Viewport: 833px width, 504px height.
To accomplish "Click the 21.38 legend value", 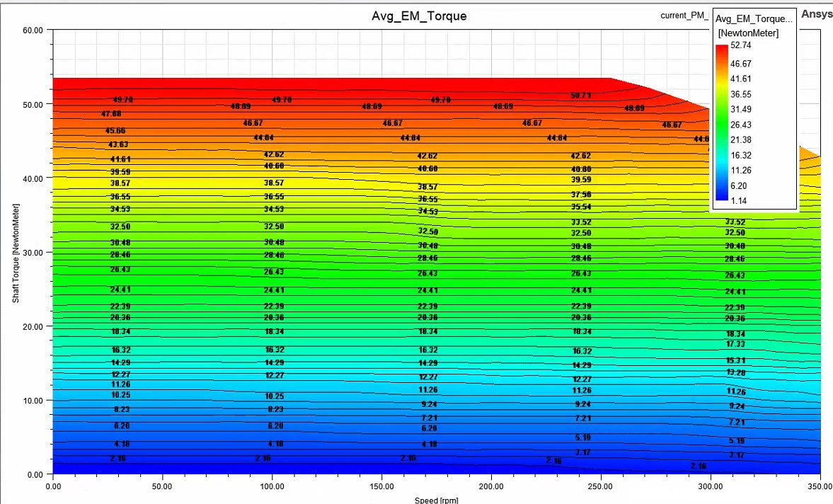I will pos(740,139).
